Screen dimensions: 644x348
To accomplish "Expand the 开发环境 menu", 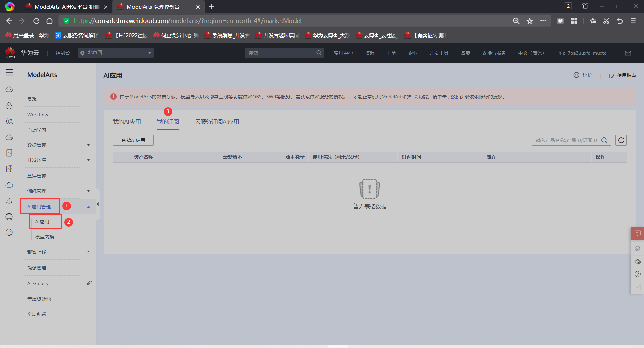I will [x=89, y=160].
